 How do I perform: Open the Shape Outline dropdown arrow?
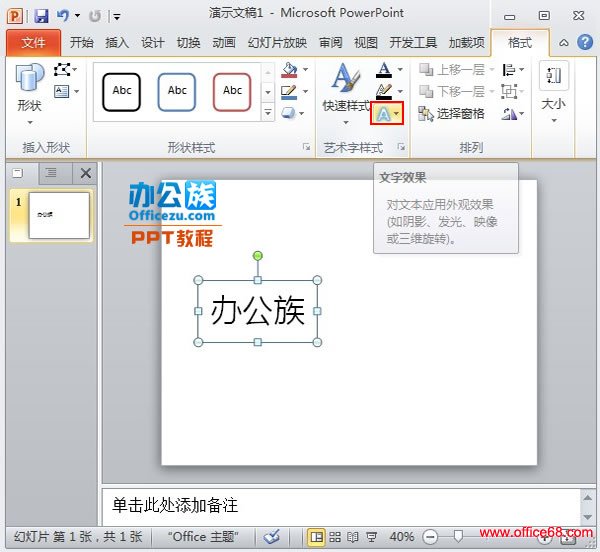click(305, 91)
